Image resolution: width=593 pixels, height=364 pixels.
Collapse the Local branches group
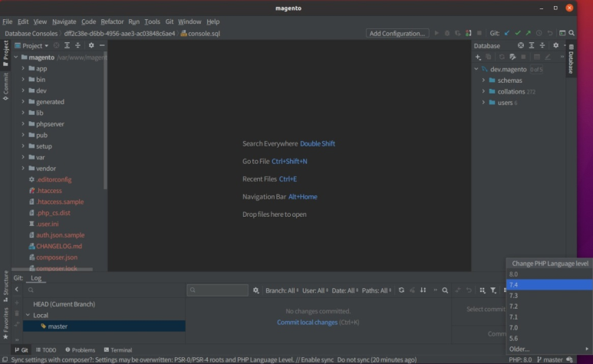28,315
